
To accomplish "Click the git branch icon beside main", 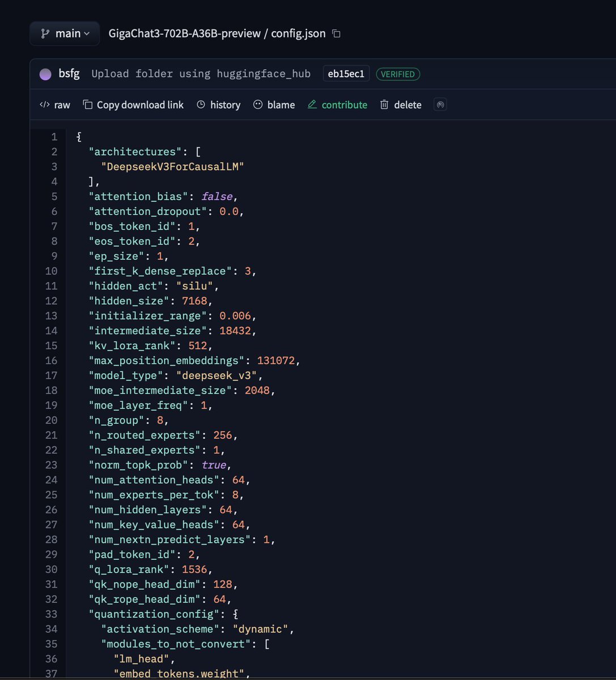I will (x=45, y=34).
